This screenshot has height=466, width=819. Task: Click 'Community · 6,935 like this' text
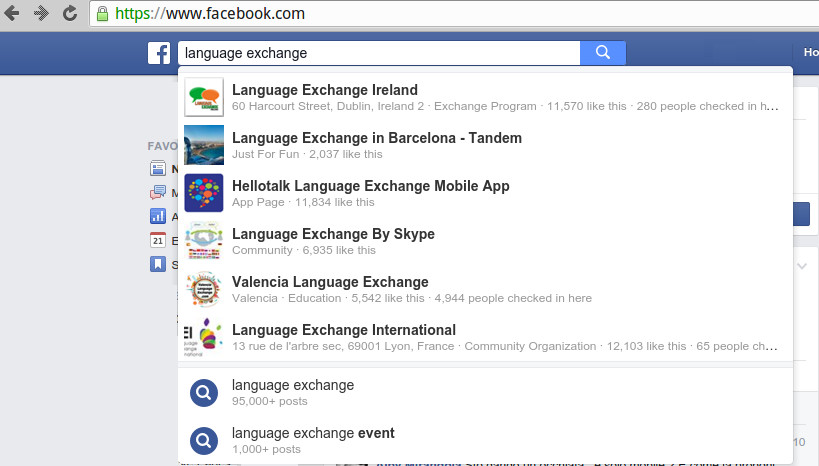pos(303,250)
